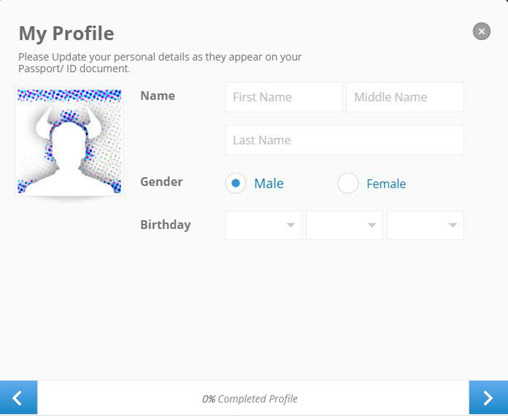This screenshot has width=508, height=420.
Task: Click the Female gender label text
Action: [386, 184]
